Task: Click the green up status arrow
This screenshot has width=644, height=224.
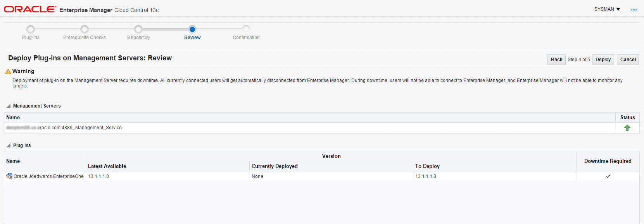Action: click(x=627, y=128)
